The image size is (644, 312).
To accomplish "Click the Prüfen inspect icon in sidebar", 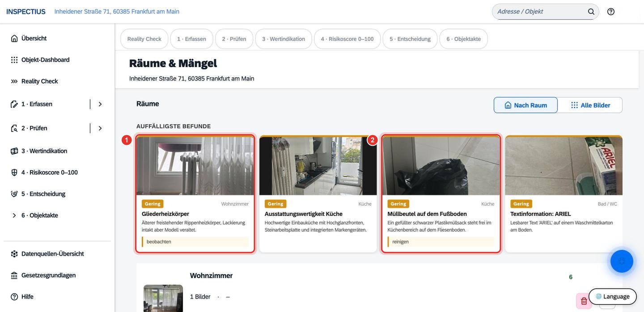I will click(x=14, y=128).
